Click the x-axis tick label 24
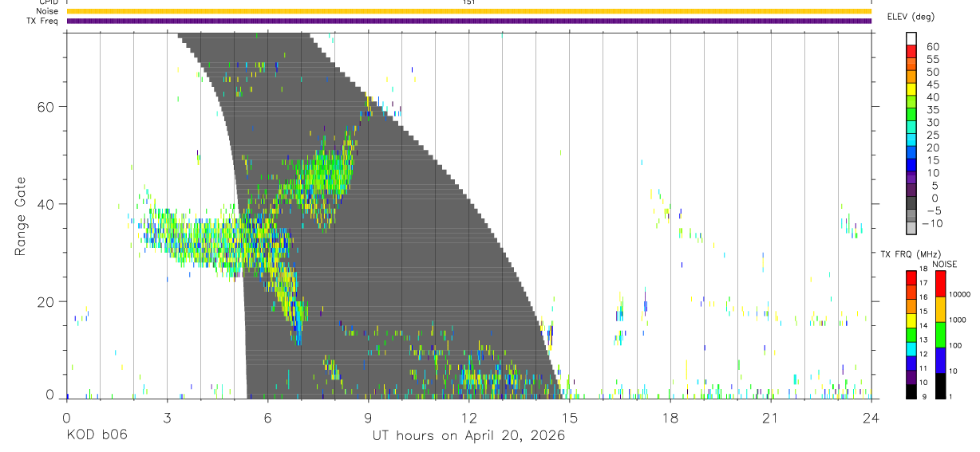Screen dimensions: 980x452 [871, 417]
